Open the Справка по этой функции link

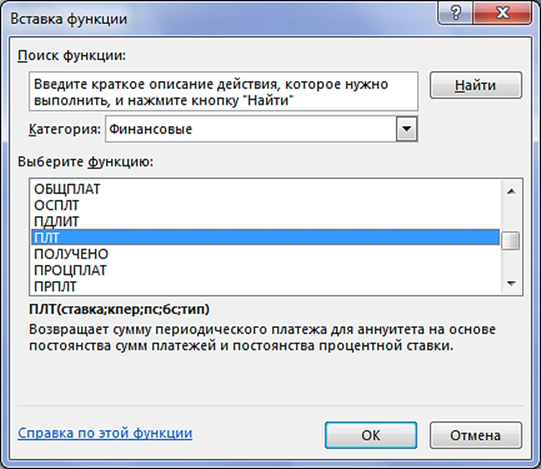click(105, 433)
